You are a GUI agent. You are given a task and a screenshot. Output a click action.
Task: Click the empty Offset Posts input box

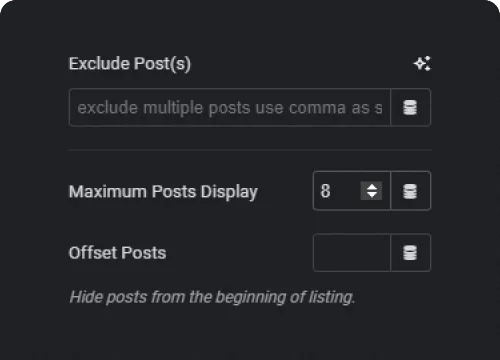(352, 253)
